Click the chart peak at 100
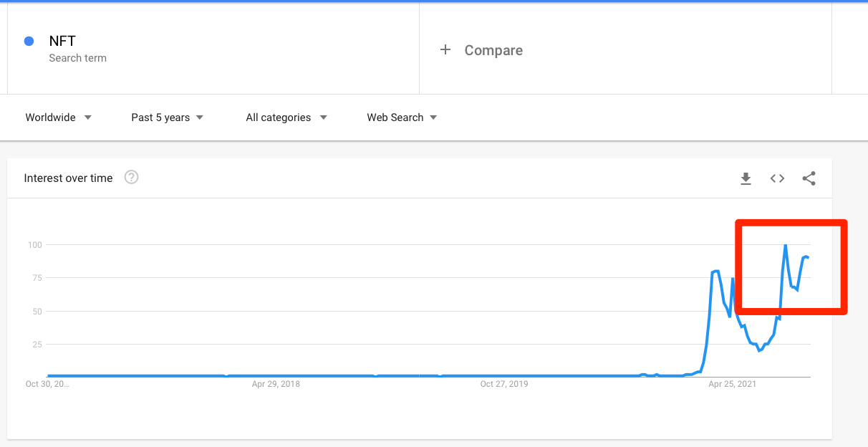This screenshot has height=447, width=868. tap(786, 246)
